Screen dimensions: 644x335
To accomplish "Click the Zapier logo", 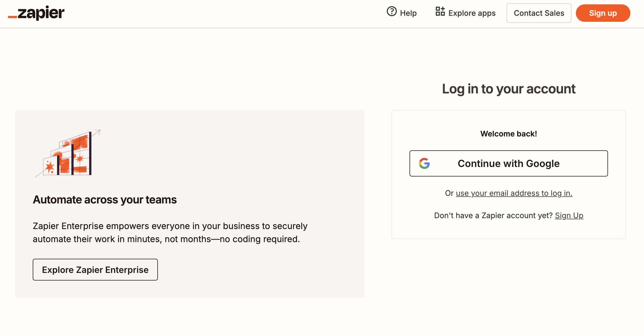I will [x=36, y=13].
